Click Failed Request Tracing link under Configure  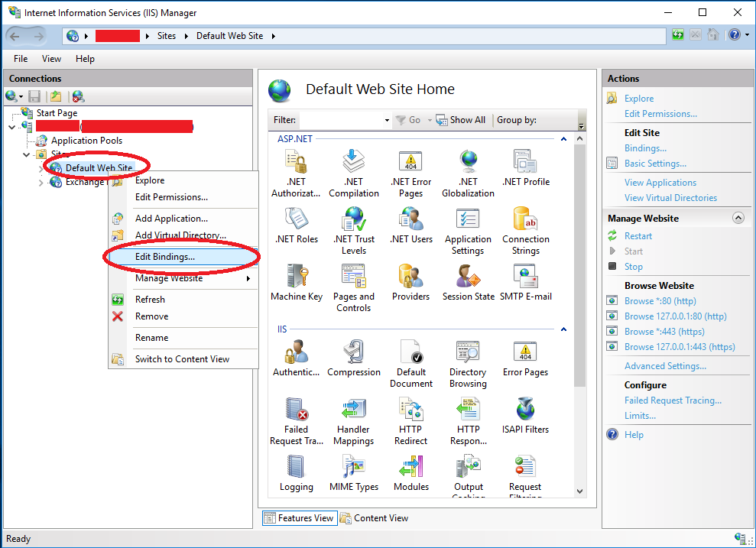tap(673, 400)
